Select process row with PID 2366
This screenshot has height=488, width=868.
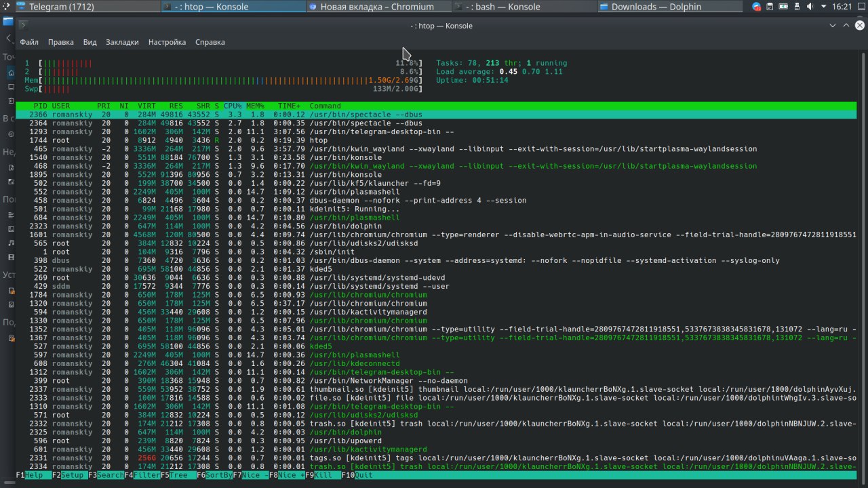[436, 115]
